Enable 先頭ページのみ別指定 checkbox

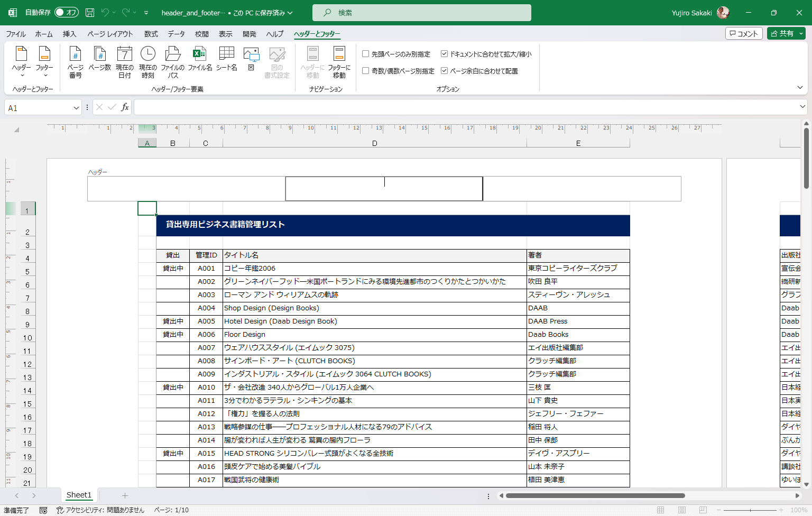[x=366, y=54]
